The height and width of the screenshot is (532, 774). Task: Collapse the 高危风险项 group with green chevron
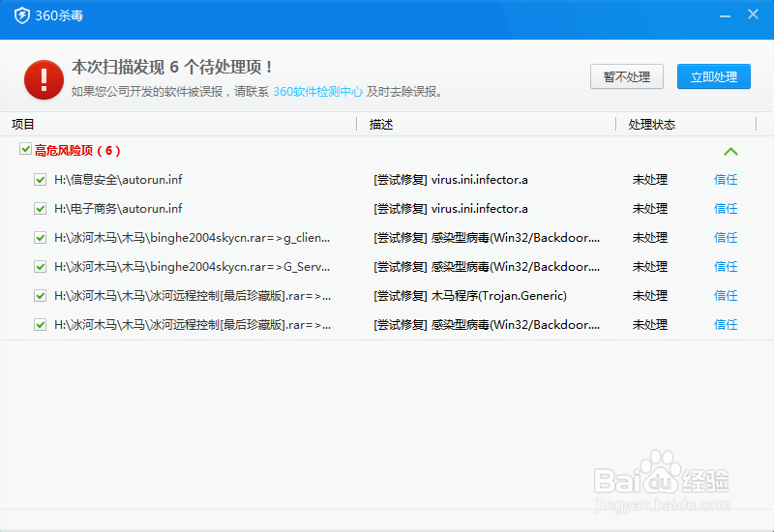[730, 152]
